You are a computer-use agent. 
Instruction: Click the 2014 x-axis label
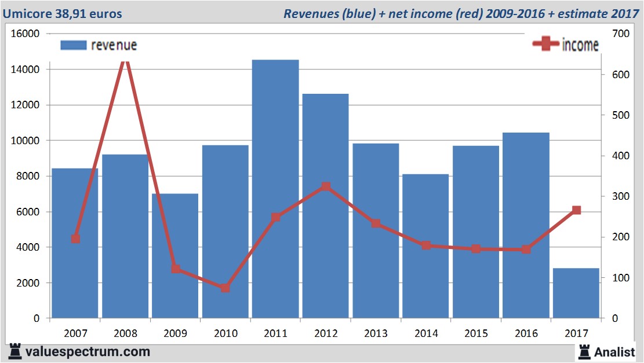(x=426, y=333)
